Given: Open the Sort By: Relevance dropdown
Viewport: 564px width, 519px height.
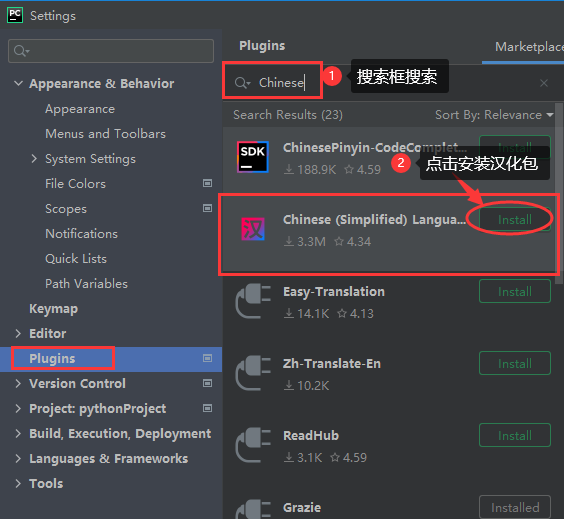Looking at the screenshot, I should [x=494, y=115].
